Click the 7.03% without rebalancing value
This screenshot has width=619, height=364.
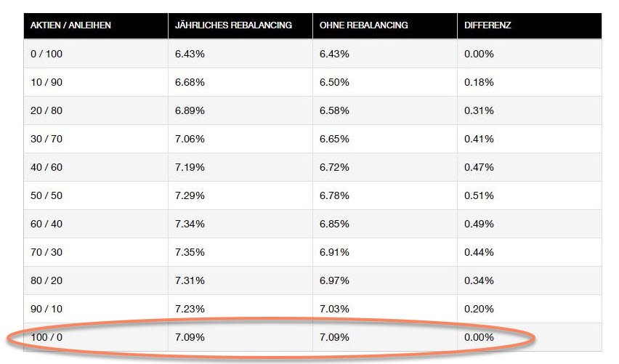point(334,310)
